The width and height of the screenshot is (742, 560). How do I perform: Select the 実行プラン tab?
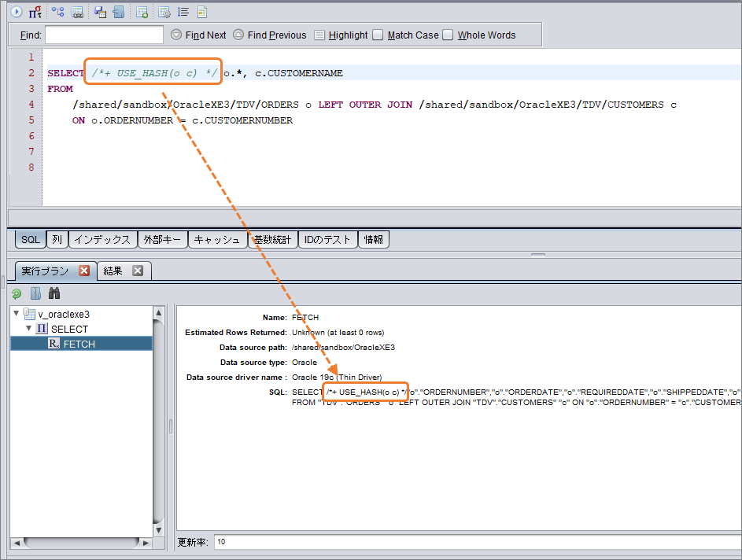tap(46, 271)
